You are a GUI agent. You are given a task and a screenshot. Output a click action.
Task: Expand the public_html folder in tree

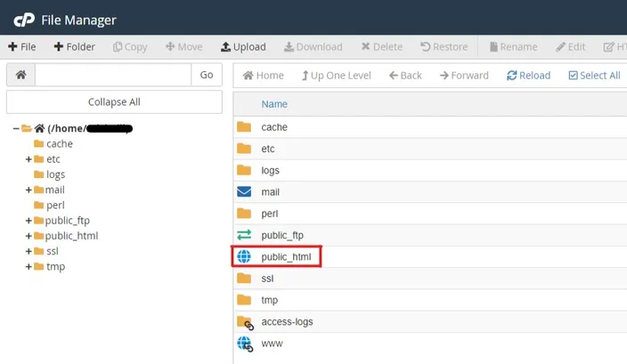[28, 236]
